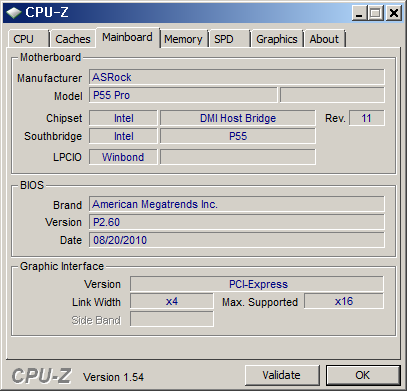The height and width of the screenshot is (391, 407).
Task: Click the CPU-Z logo at bottom
Action: click(41, 376)
